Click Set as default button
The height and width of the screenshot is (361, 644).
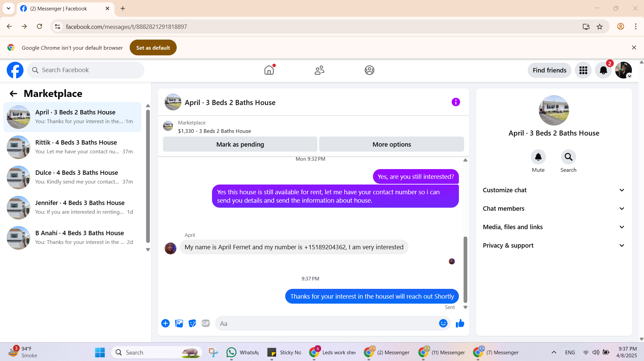coord(153,48)
